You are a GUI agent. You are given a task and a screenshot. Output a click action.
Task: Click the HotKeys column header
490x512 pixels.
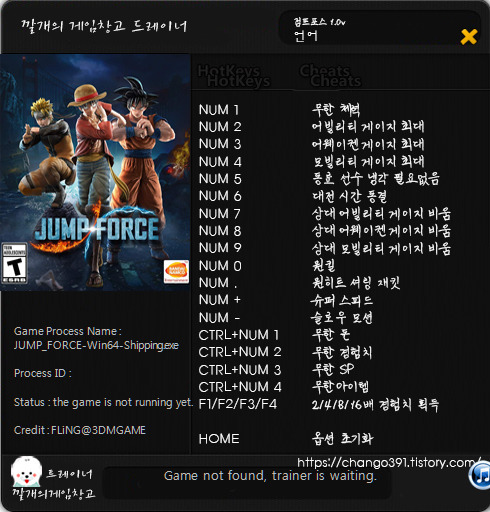234,76
